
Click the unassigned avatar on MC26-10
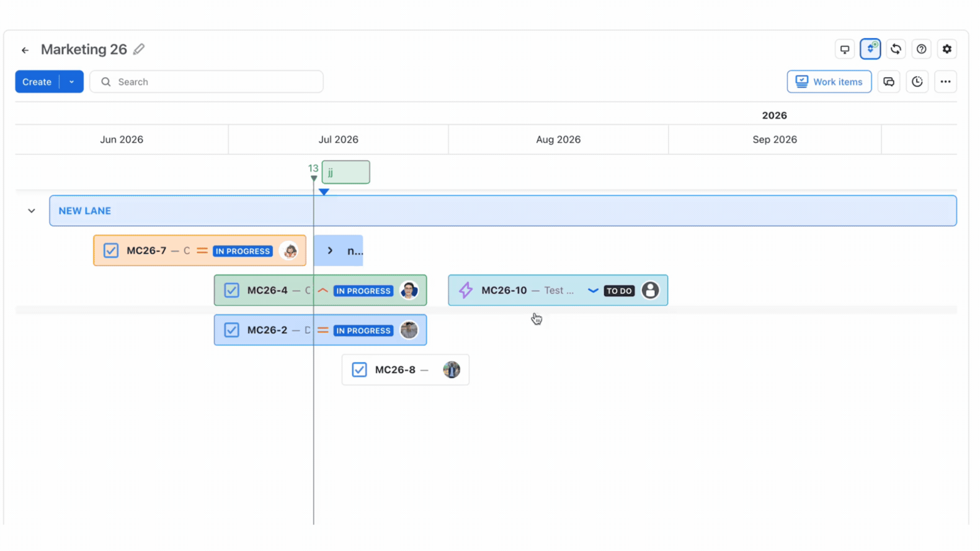(x=650, y=290)
